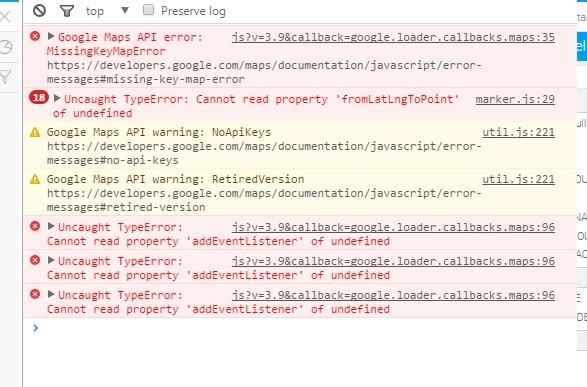Open the 'top' execution context dropdown

pos(107,11)
